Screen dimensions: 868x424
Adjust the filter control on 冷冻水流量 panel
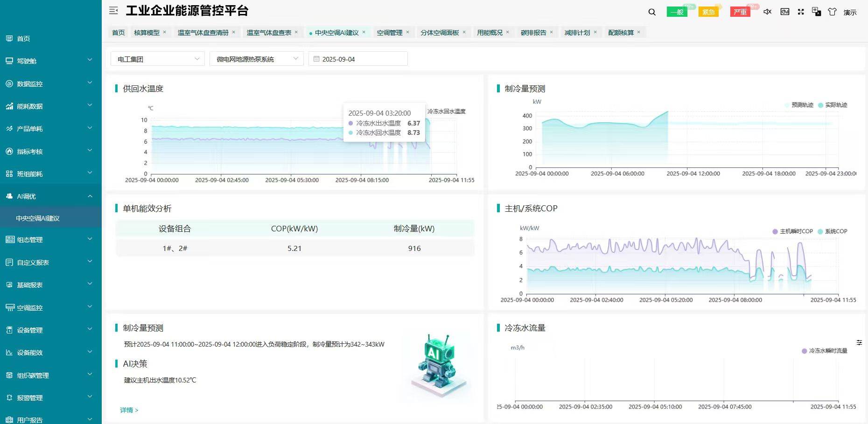[x=860, y=342]
